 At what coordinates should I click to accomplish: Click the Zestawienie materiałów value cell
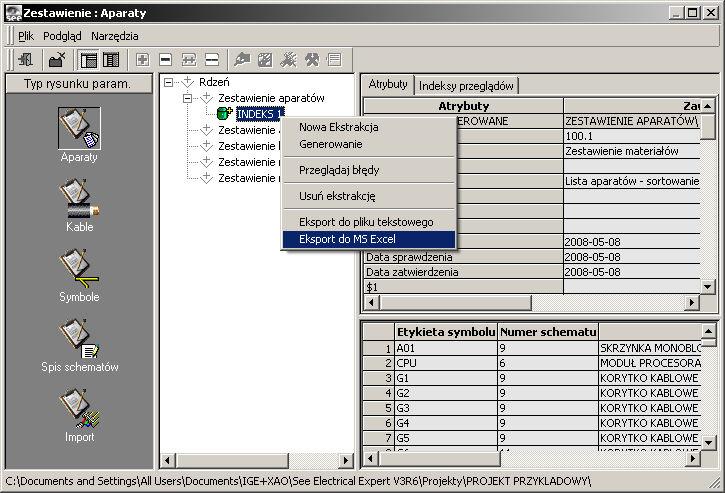tap(632, 151)
